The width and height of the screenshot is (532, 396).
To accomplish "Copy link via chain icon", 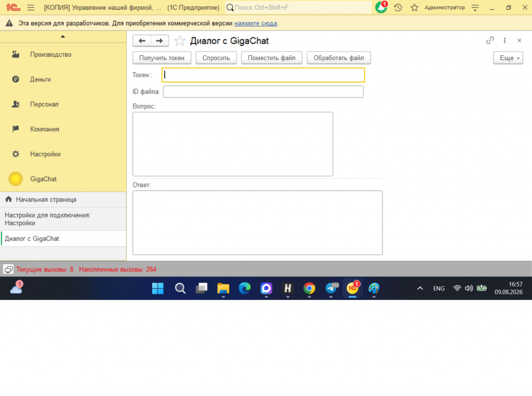I will pos(489,40).
